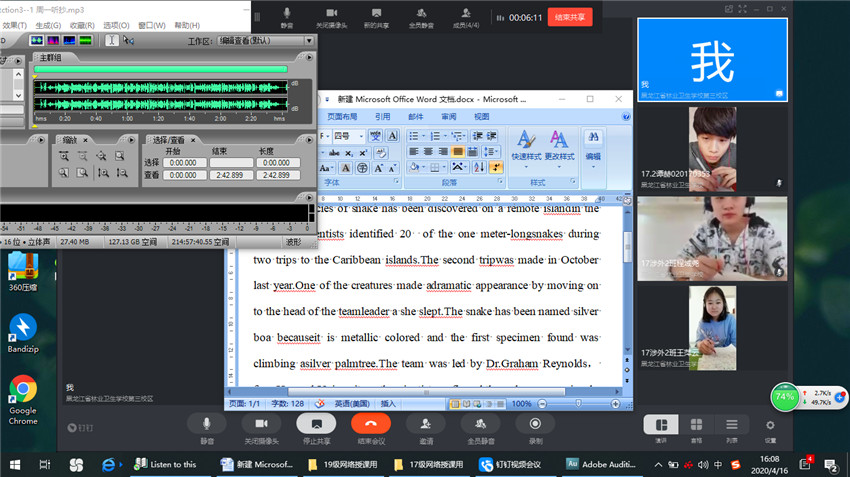
Task: Open the 快速样式 quick styles gallery
Action: pyautogui.click(x=526, y=150)
